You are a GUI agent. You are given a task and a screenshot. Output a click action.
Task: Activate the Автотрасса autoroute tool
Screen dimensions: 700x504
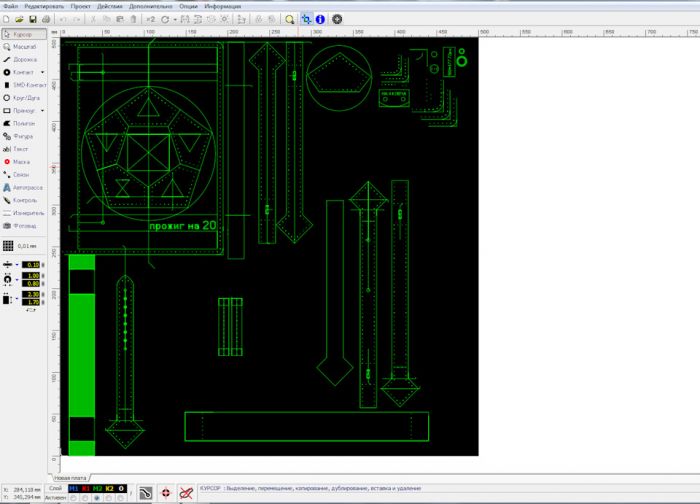[x=25, y=187]
